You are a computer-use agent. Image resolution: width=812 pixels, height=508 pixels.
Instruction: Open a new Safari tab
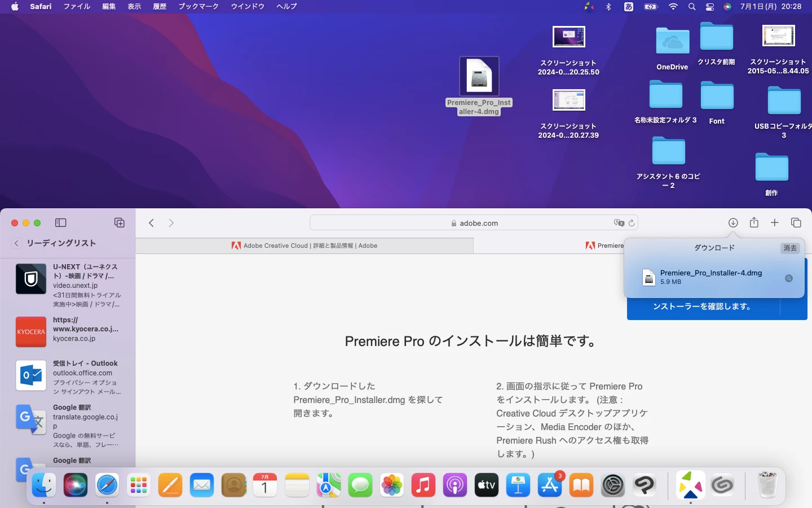point(775,223)
